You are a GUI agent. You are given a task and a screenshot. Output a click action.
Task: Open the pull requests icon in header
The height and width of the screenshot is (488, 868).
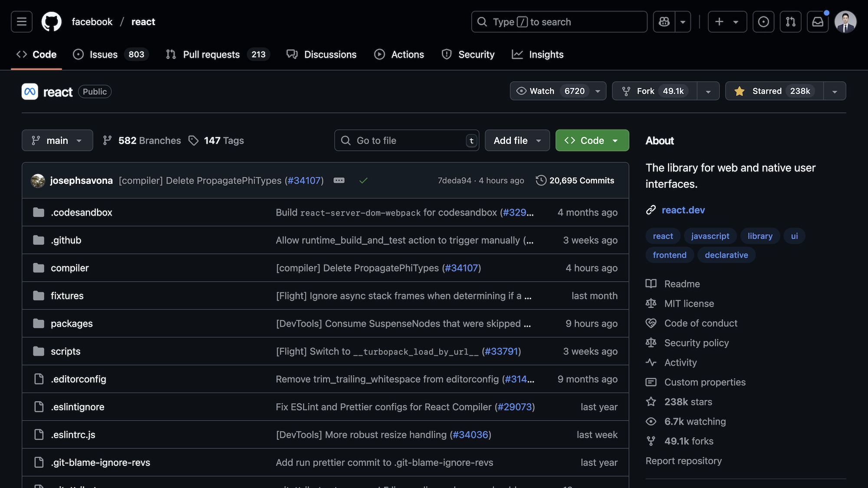[x=790, y=22]
